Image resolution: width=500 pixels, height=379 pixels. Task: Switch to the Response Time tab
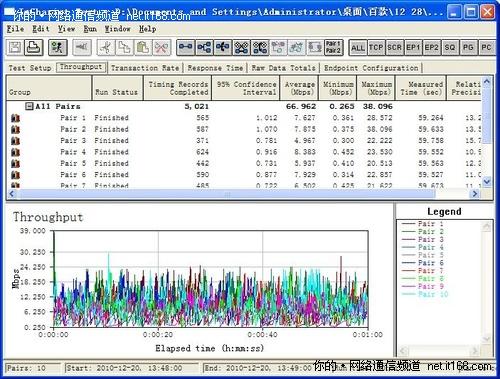pos(215,68)
